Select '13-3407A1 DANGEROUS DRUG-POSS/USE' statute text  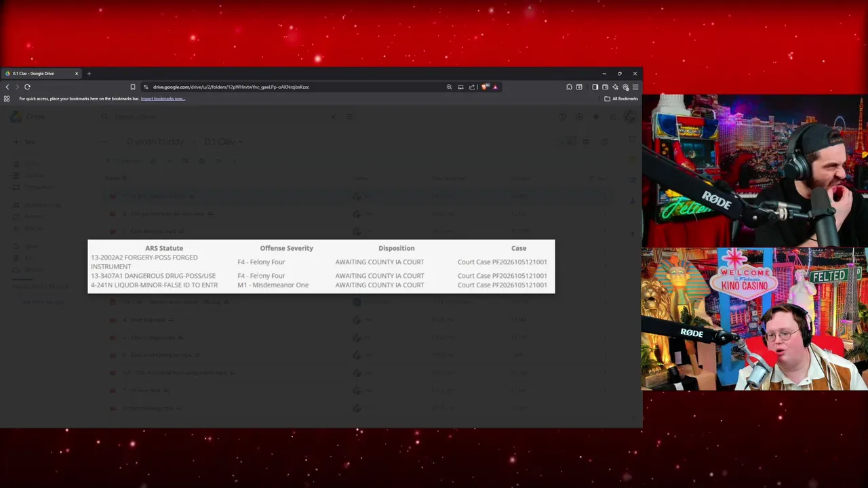[x=153, y=276]
